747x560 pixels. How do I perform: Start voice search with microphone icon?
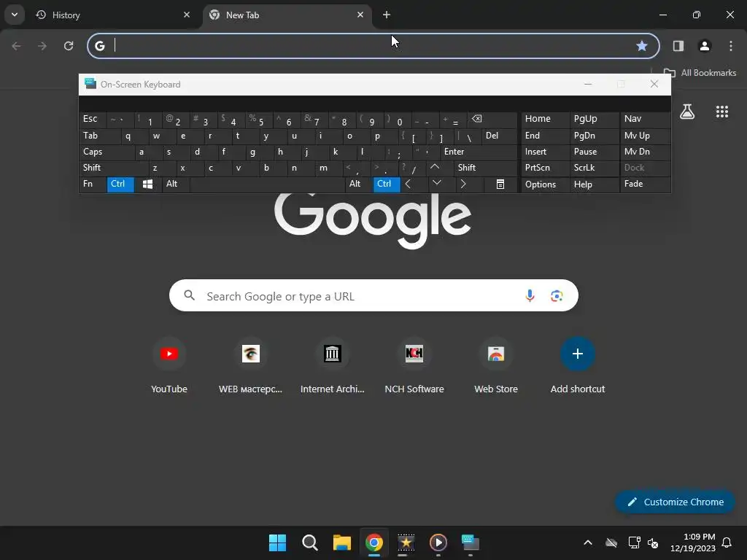click(530, 296)
